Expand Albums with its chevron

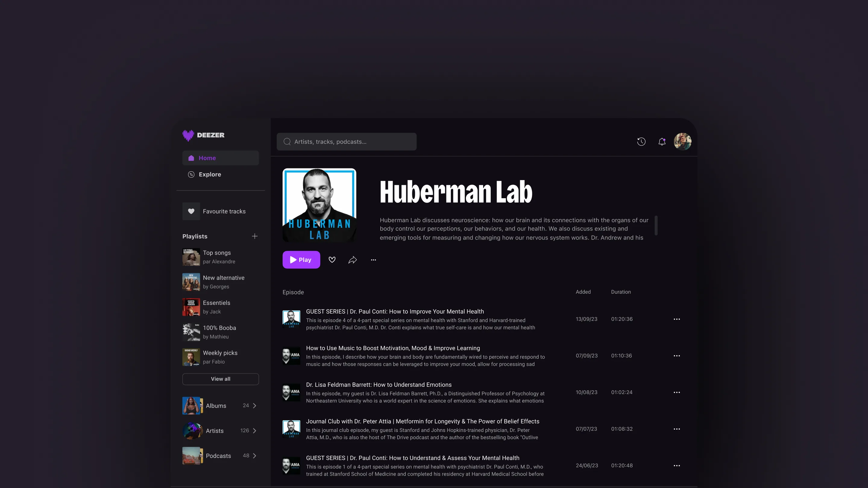tap(255, 405)
